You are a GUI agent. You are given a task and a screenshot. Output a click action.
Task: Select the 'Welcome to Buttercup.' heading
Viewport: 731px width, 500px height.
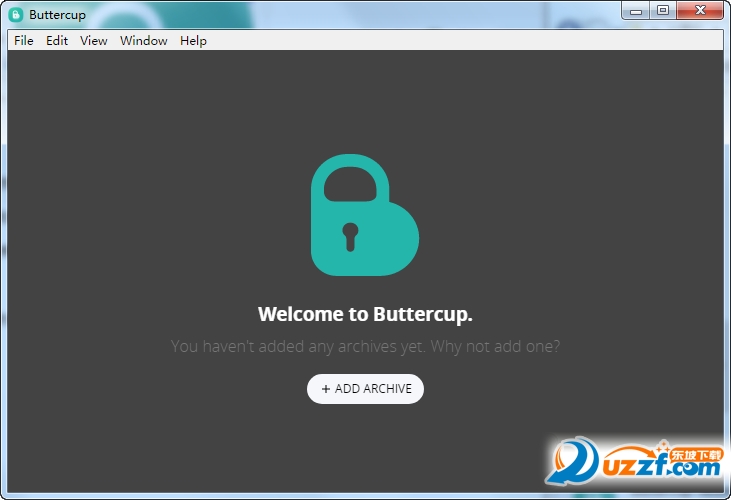(365, 314)
